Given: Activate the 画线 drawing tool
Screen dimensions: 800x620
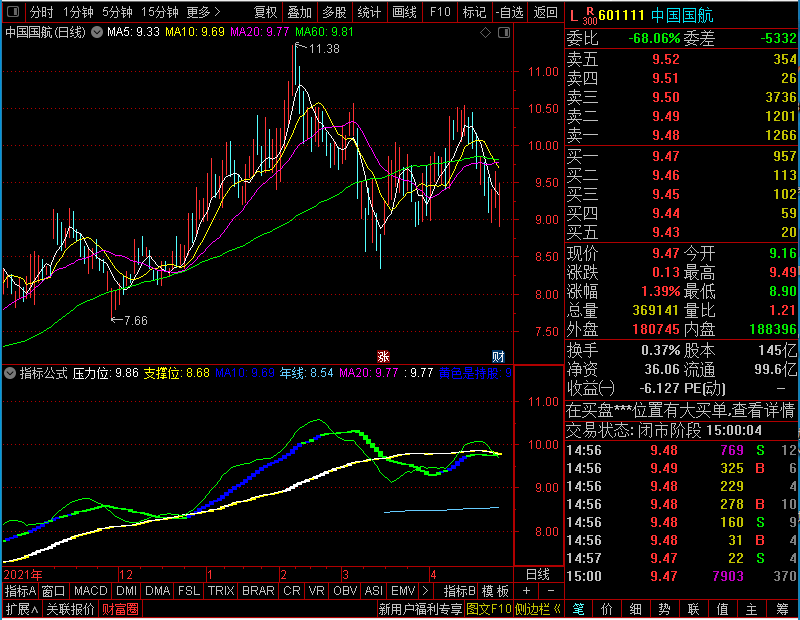Looking at the screenshot, I should [x=404, y=12].
